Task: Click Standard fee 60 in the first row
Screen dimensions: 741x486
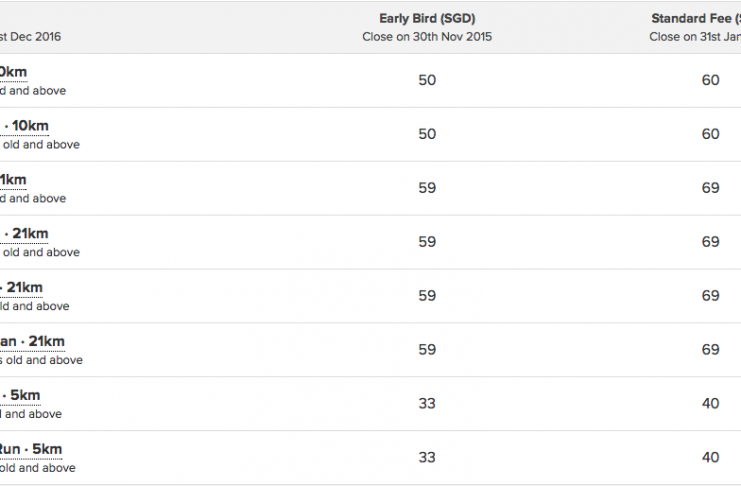Action: (x=710, y=80)
